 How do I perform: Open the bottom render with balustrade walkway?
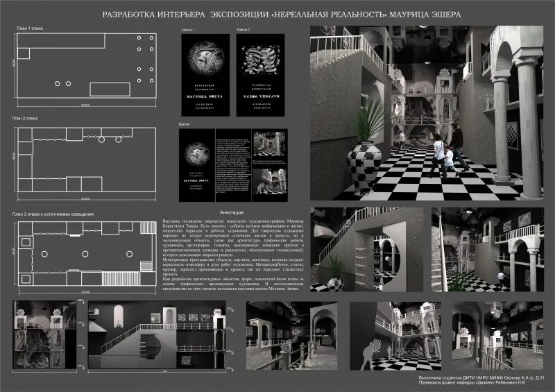click(291, 336)
